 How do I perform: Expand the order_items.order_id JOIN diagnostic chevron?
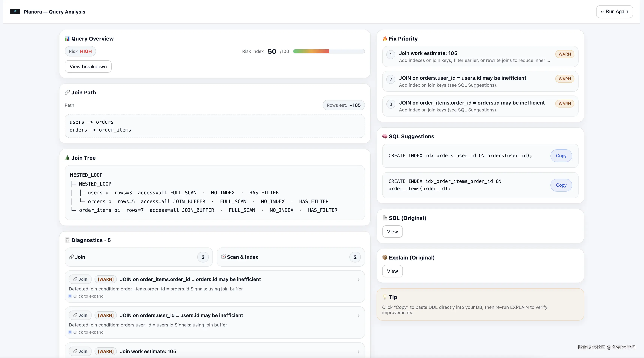(359, 280)
